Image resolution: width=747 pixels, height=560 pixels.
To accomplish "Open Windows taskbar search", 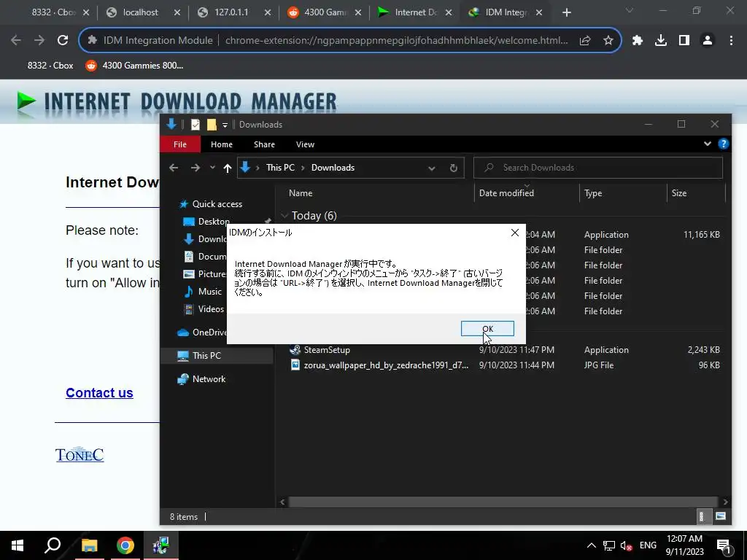I will (x=53, y=545).
